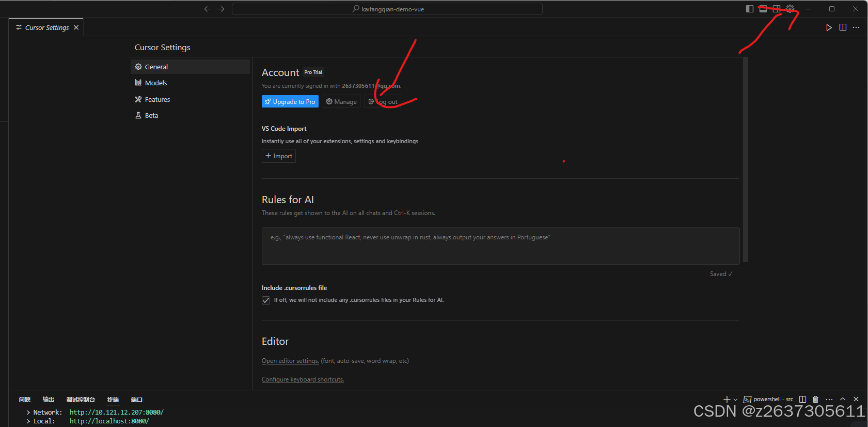Viewport: 868px width, 427px height.
Task: Go back with the left arrow
Action: coord(208,9)
